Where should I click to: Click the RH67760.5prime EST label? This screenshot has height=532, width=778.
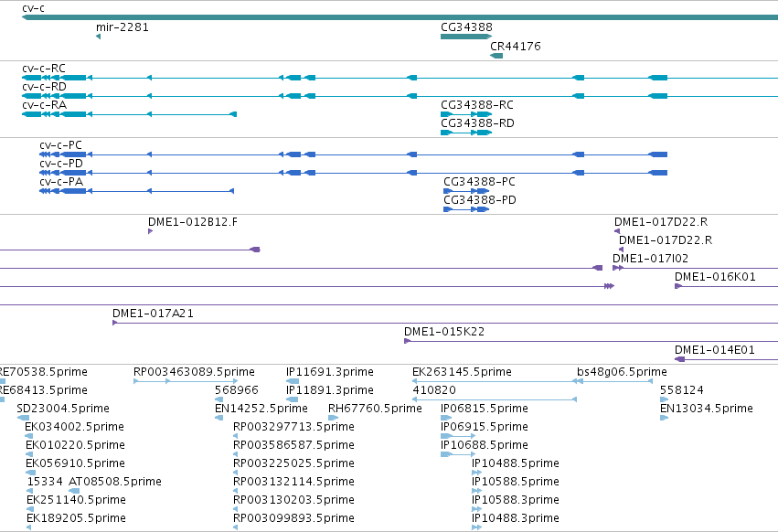pos(375,409)
